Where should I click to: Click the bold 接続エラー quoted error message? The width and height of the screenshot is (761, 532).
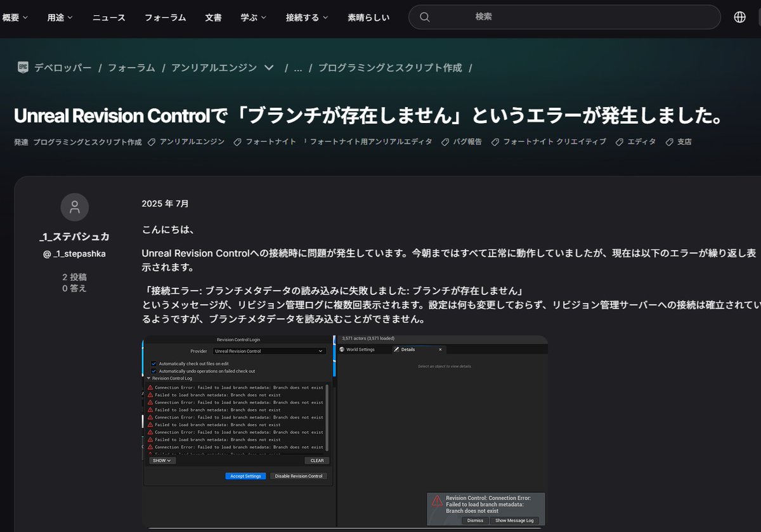click(334, 291)
